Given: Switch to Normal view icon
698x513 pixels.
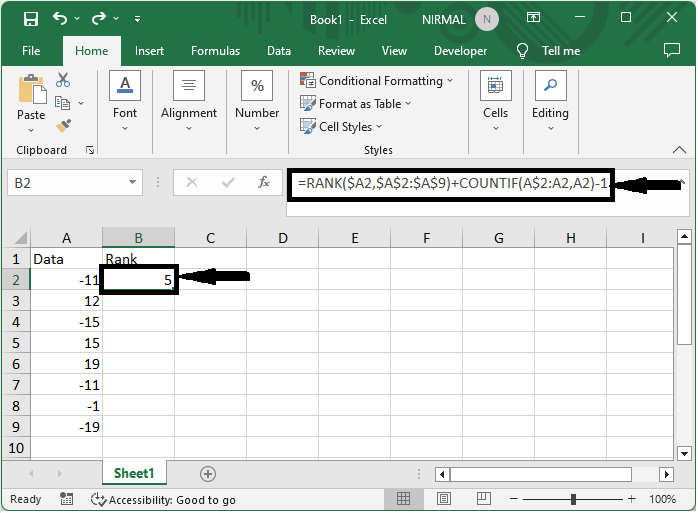Looking at the screenshot, I should coord(403,499).
